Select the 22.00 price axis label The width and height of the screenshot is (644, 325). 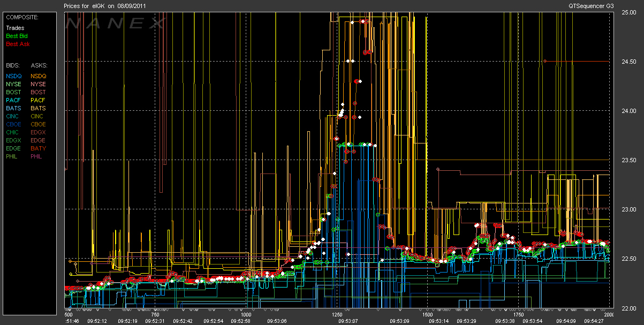pos(629,308)
